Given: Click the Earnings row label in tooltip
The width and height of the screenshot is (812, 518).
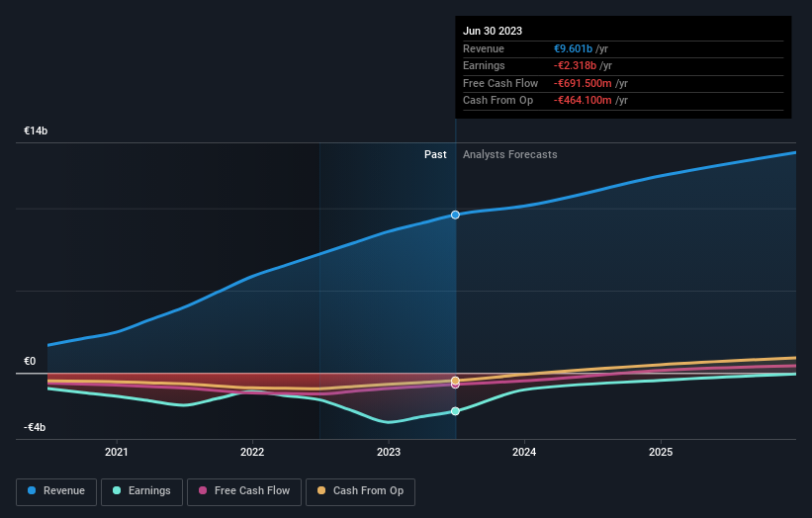Looking at the screenshot, I should tap(484, 65).
